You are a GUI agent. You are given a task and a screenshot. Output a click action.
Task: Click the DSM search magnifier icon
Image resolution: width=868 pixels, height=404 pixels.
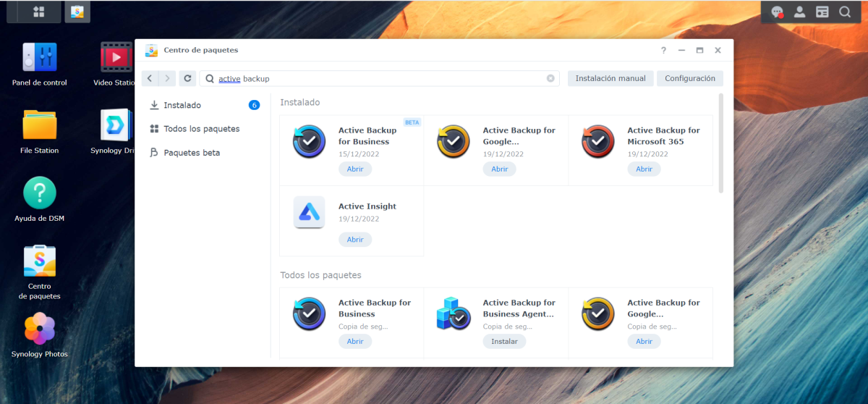click(845, 12)
